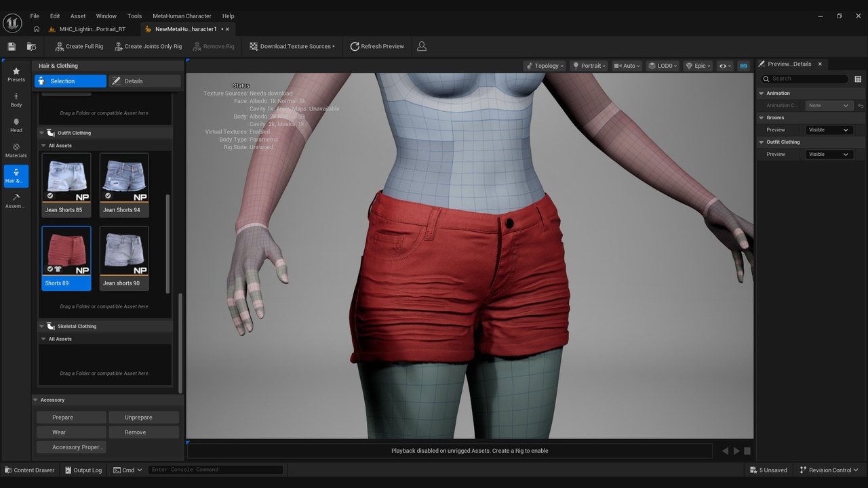The height and width of the screenshot is (488, 868).
Task: Collapse the Grooms section in Preview Details
Action: [762, 117]
